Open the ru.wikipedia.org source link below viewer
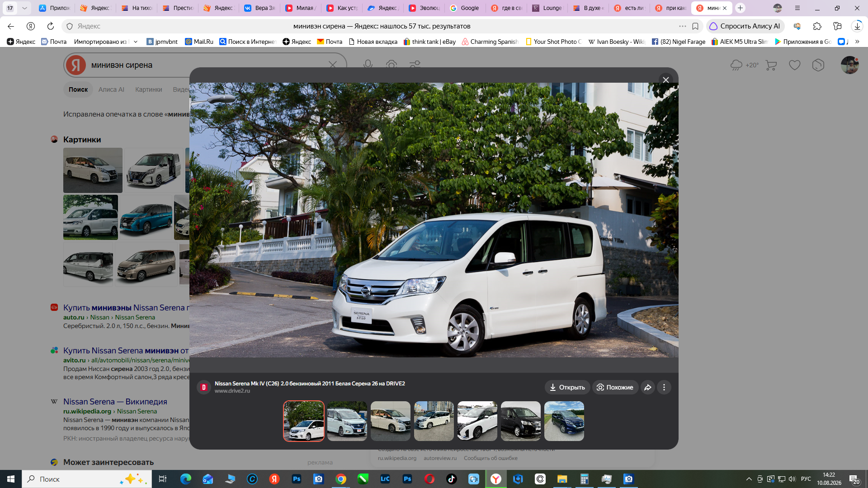 pyautogui.click(x=397, y=458)
